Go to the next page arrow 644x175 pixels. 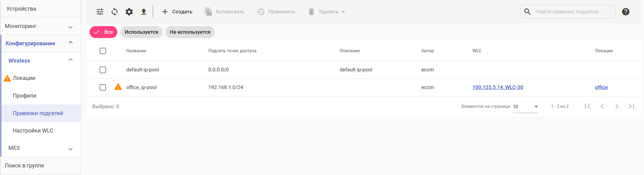[617, 106]
